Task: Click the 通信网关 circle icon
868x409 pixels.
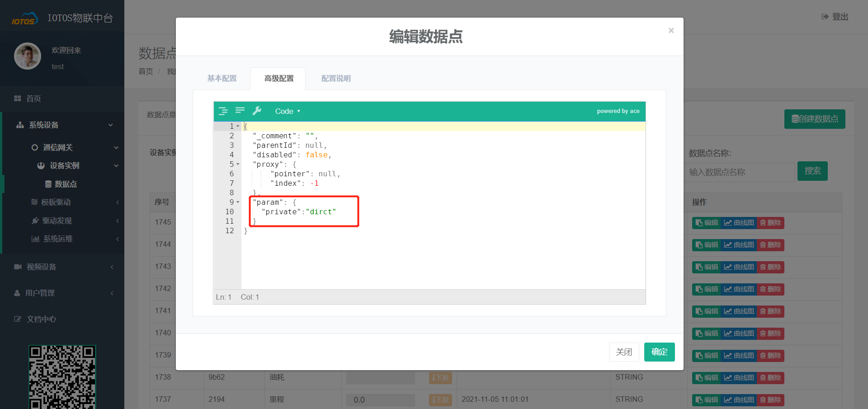Action: point(35,147)
